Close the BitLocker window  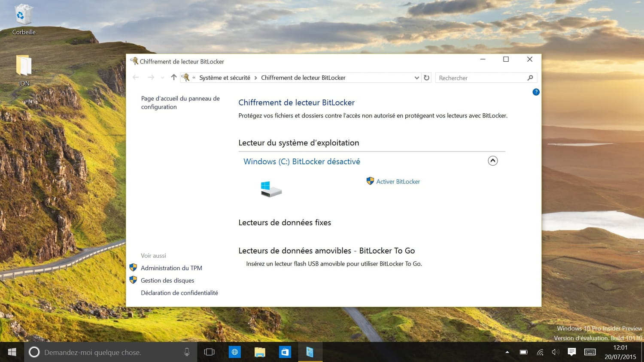click(530, 59)
